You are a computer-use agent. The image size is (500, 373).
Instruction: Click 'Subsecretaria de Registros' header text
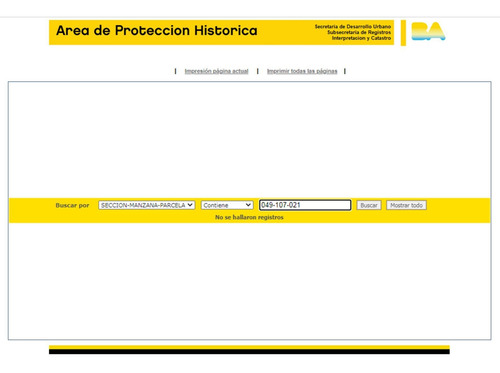359,32
